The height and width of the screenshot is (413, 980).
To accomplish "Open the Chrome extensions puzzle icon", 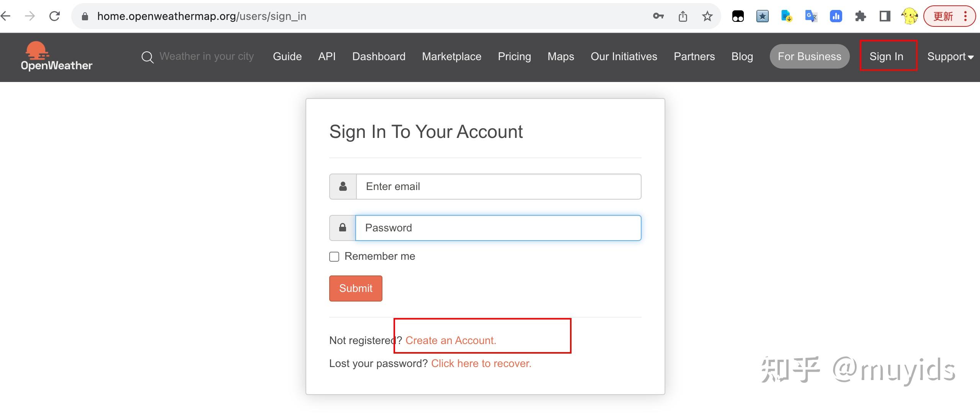I will point(860,16).
